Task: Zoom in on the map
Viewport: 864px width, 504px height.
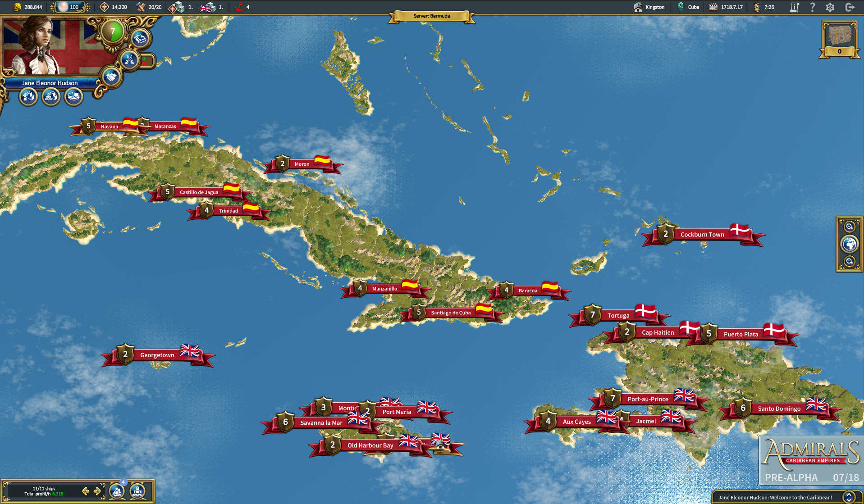Action: (850, 227)
